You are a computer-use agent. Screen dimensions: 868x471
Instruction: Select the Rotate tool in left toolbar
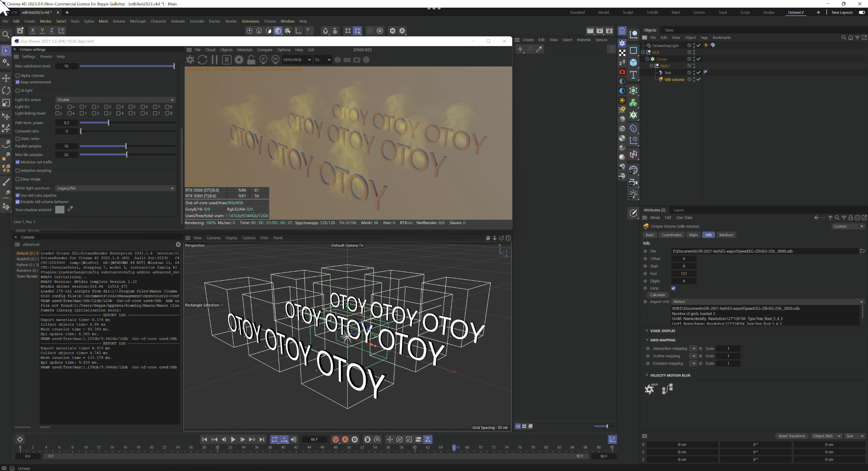[6, 90]
